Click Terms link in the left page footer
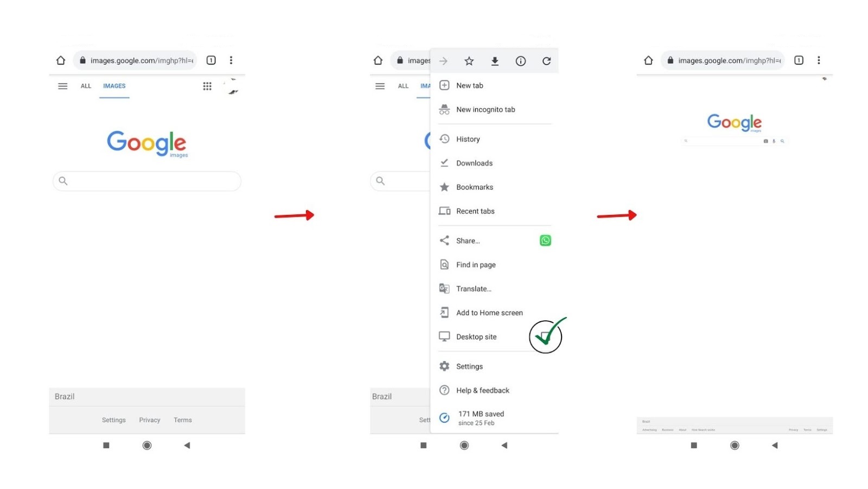This screenshot has width=868, height=489. (183, 420)
